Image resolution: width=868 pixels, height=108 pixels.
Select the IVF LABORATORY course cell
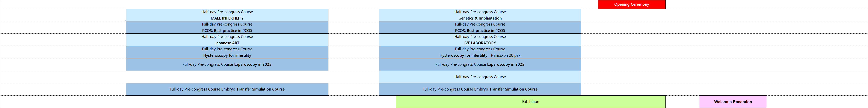point(480,40)
